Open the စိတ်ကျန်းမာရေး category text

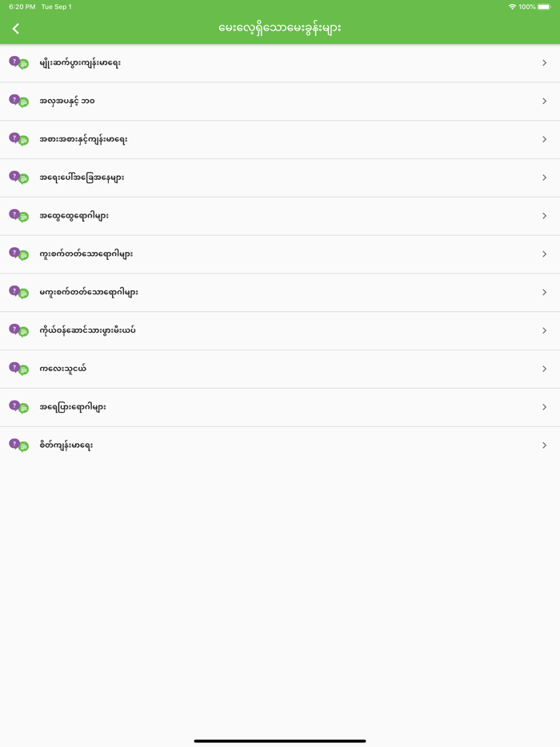(x=66, y=445)
